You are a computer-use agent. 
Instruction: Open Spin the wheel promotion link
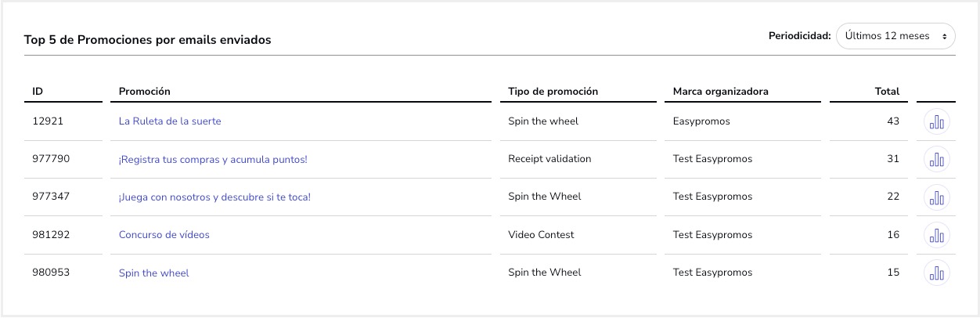[x=153, y=273]
